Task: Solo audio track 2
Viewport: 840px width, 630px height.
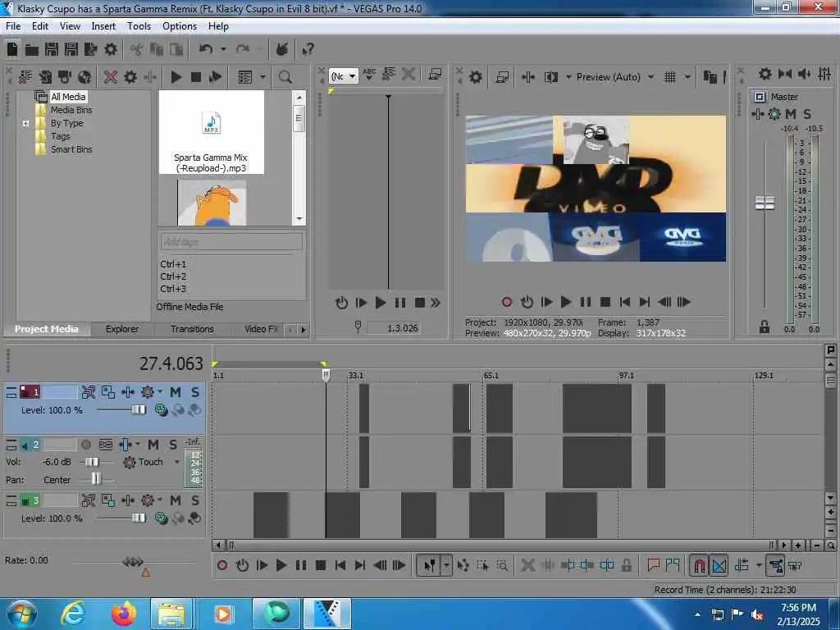Action: [x=172, y=445]
